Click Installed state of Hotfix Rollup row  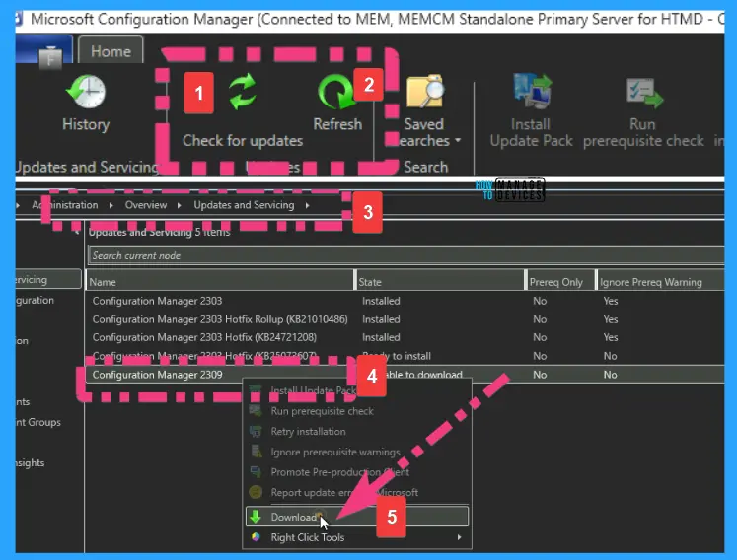point(381,319)
